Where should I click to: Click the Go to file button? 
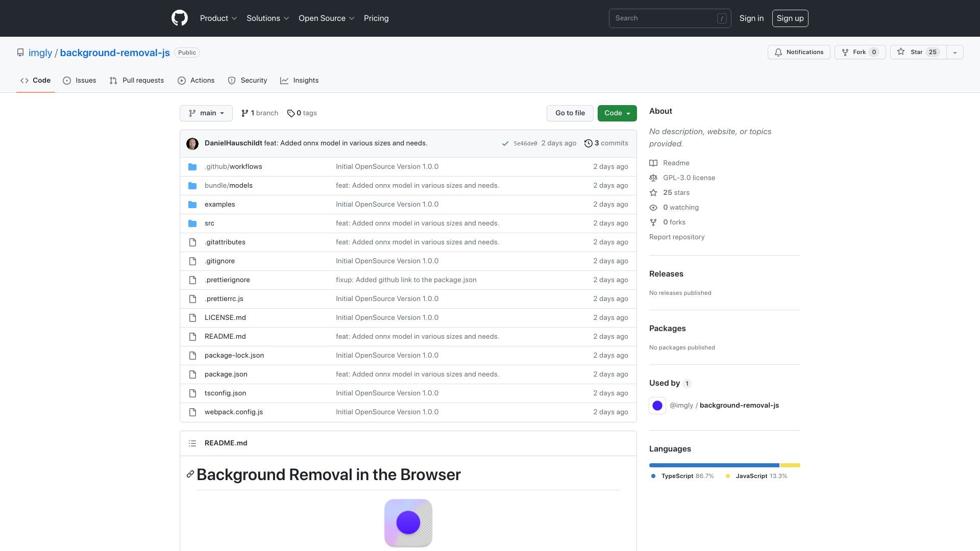(570, 113)
